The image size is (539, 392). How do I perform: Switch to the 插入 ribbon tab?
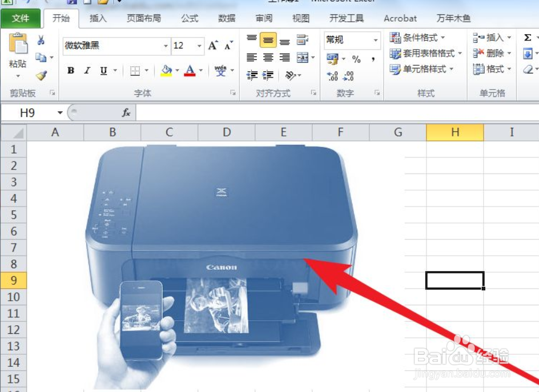(x=98, y=18)
